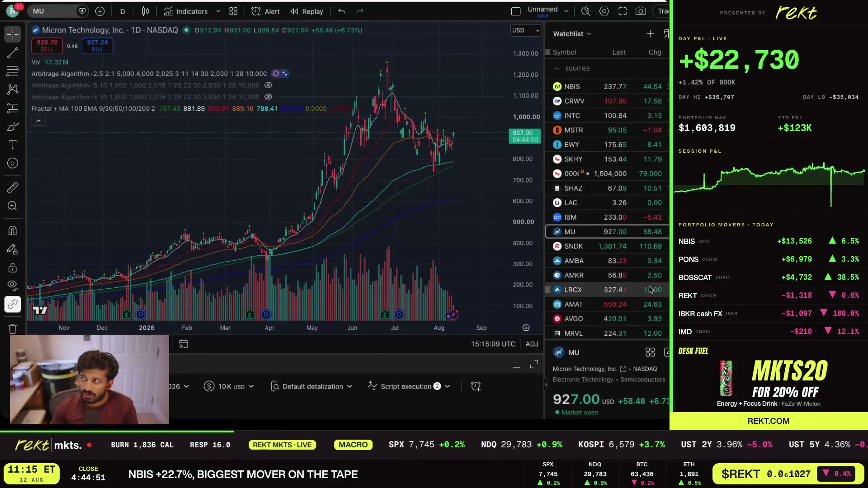Click the 927.24 BUY button
Image resolution: width=868 pixels, height=488 pixels.
point(97,46)
